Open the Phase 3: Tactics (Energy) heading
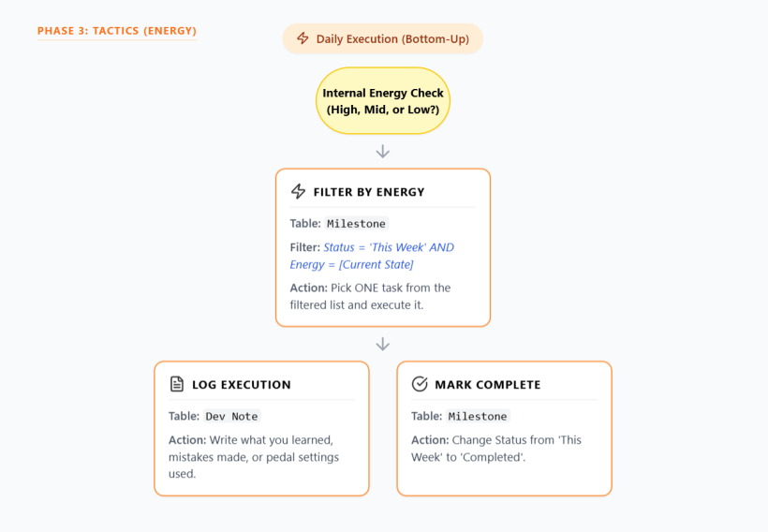768x532 pixels. pos(117,31)
